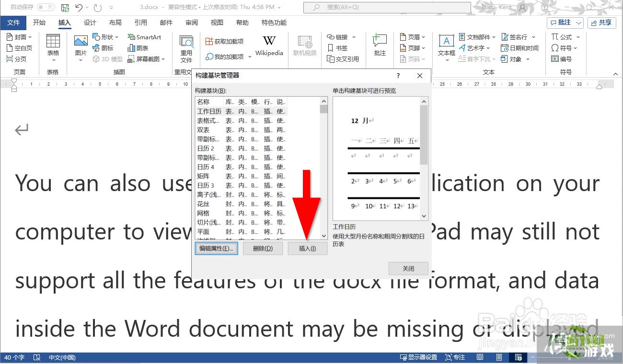Open 我的加载项 my add-ins
The image size is (623, 364).
tap(228, 57)
